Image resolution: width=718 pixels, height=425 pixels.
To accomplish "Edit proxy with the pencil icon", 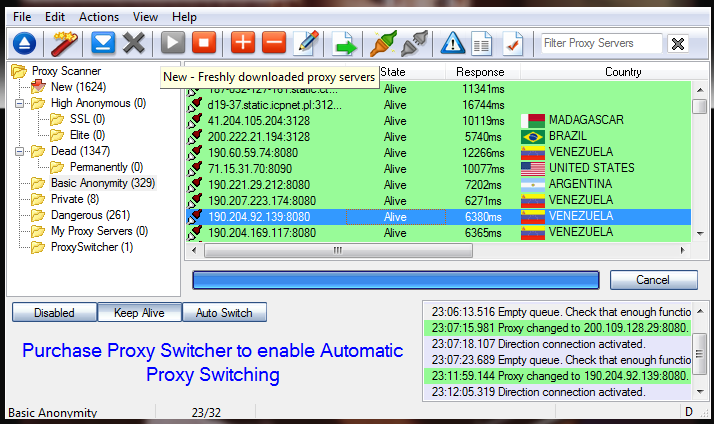I will point(306,44).
